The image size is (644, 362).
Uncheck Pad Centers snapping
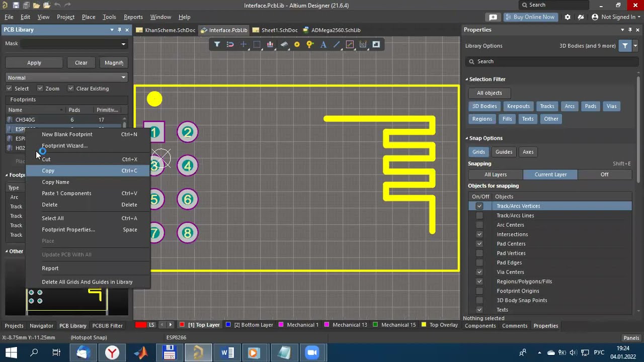[x=479, y=244]
